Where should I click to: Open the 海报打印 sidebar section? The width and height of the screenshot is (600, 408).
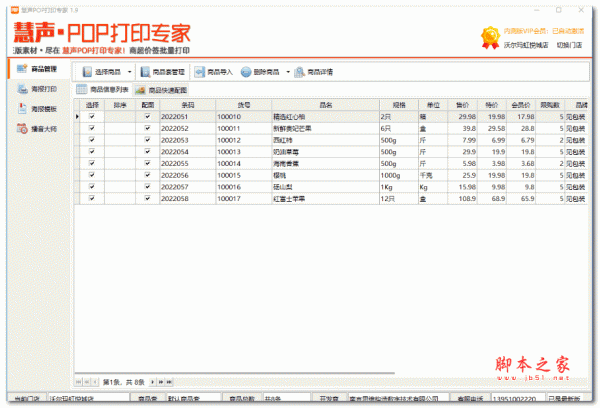pos(38,89)
